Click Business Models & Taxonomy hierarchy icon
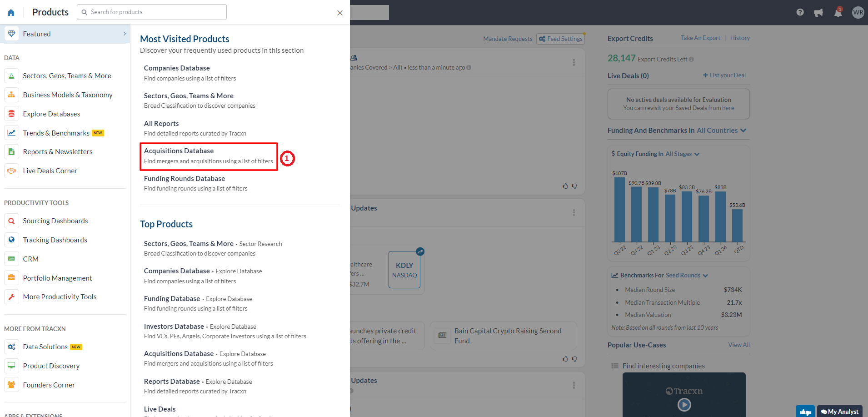The width and height of the screenshot is (868, 417). click(x=11, y=95)
